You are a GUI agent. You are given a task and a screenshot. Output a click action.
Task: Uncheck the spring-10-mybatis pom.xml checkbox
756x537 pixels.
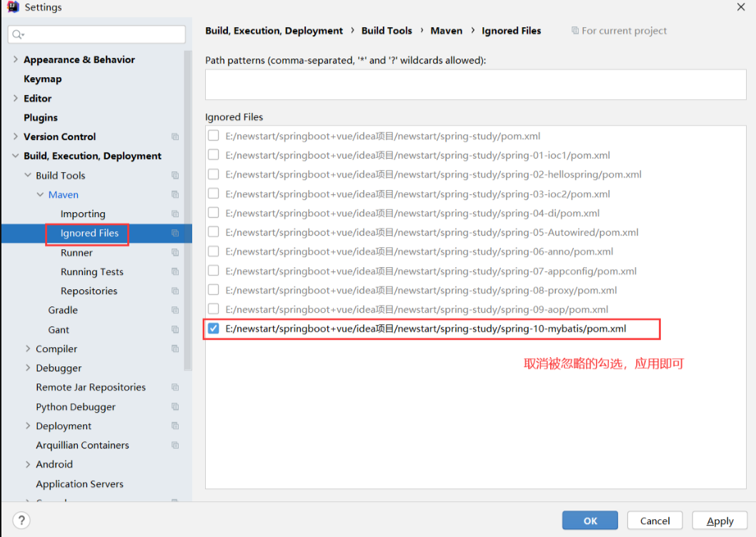coord(214,328)
